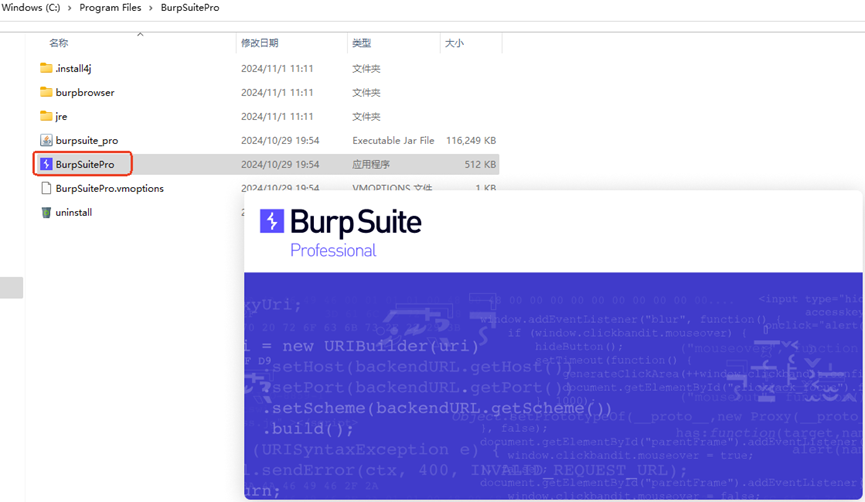Screen dimensions: 865x502
Task: Select the jre folder name
Action: click(61, 116)
